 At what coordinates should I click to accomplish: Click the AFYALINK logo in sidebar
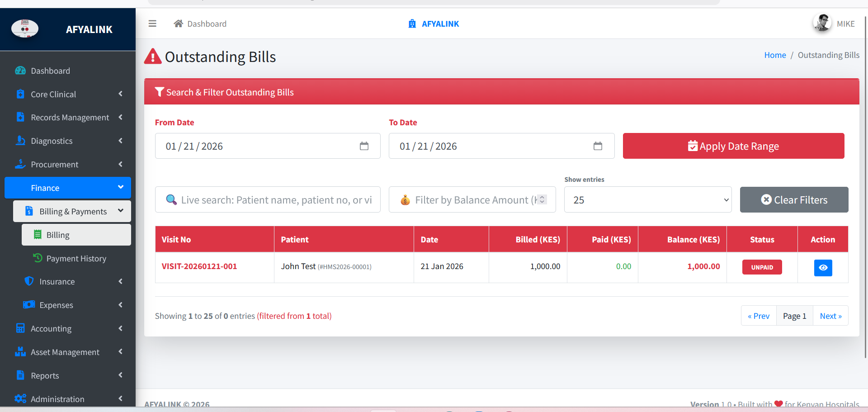(x=25, y=29)
